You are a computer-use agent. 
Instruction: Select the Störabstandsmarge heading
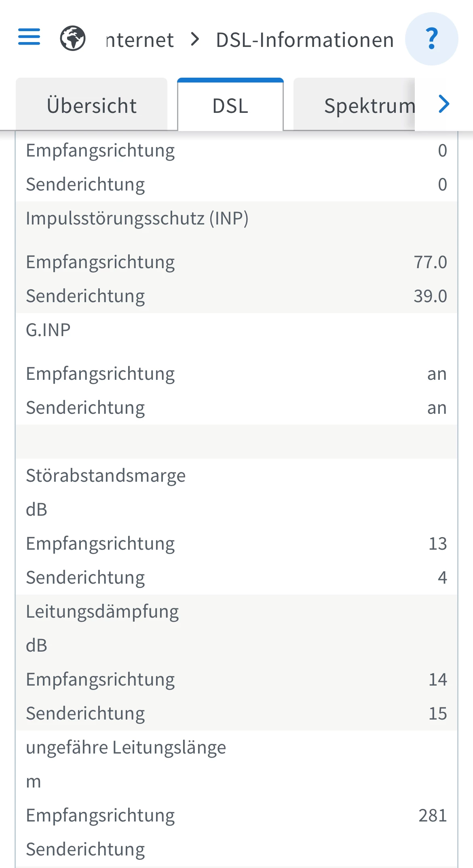106,476
